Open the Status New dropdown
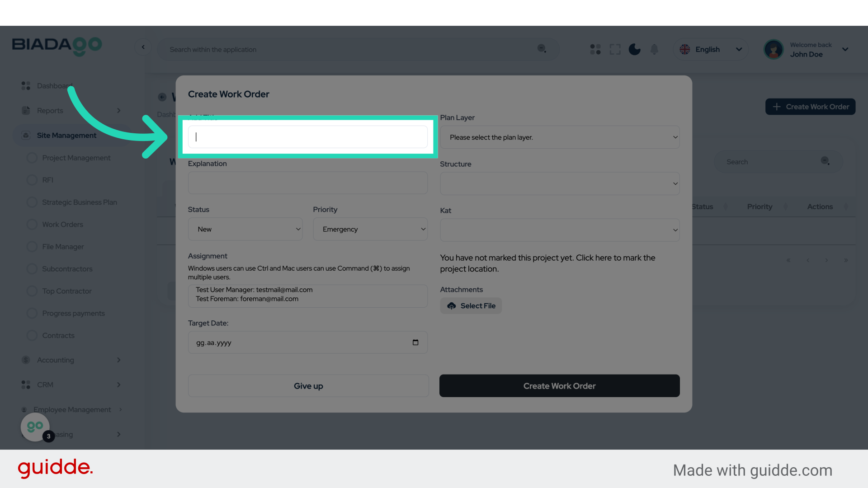The height and width of the screenshot is (488, 868). click(x=245, y=230)
